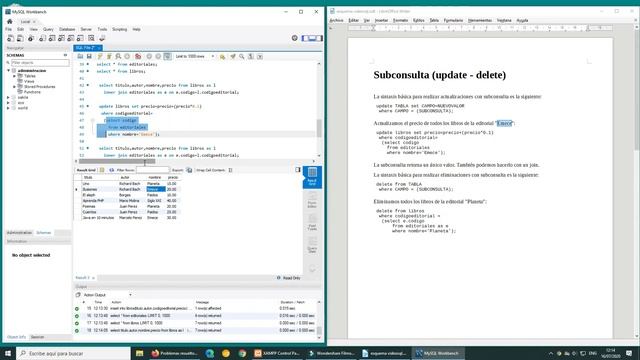Image resolution: width=640 pixels, height=360 pixels.
Task: Click the Filter objects search field
Action: (x=40, y=62)
